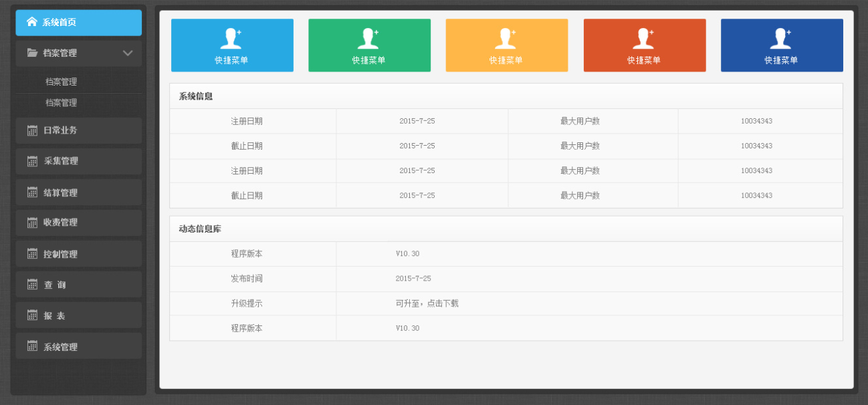Open the 控制管理 sidebar menu
The image size is (868, 405).
[x=79, y=254]
